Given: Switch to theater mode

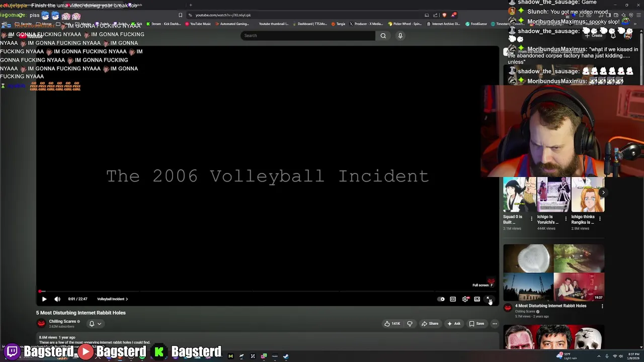Looking at the screenshot, I should coord(477,299).
